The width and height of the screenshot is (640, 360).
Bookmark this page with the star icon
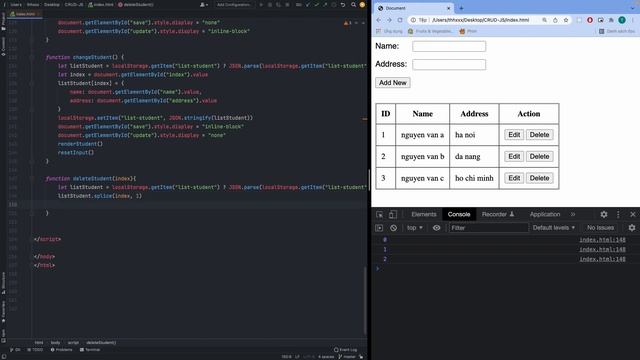tap(566, 20)
